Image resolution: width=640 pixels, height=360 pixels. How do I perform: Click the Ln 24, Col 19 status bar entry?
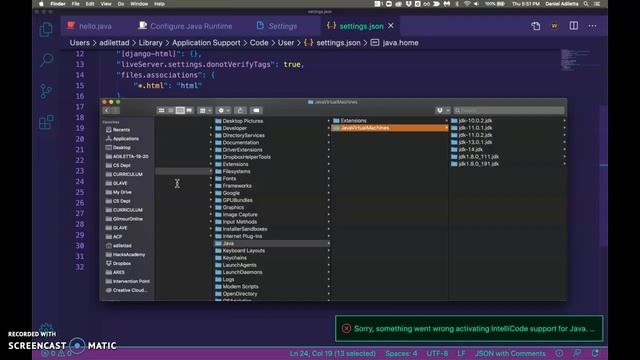333,353
